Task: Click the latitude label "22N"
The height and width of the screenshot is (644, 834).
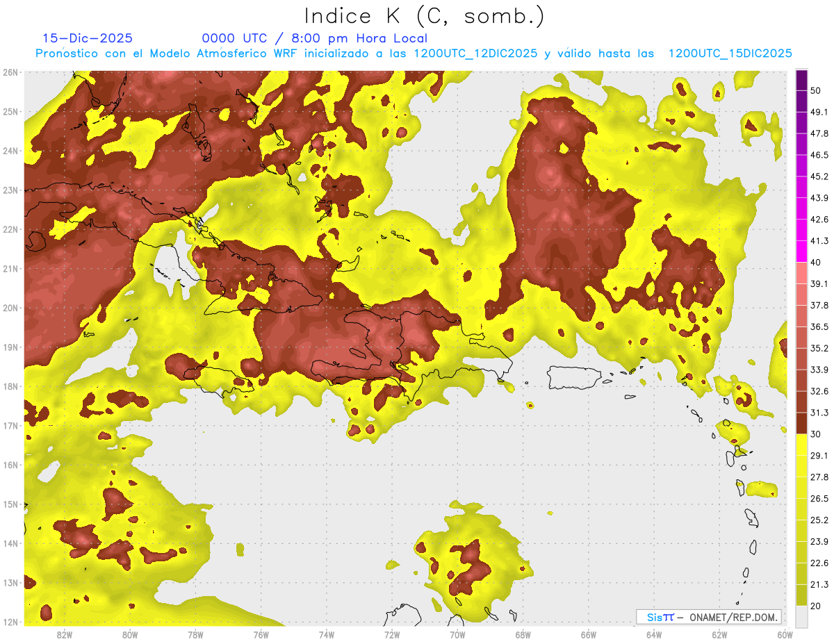Action: [10, 229]
